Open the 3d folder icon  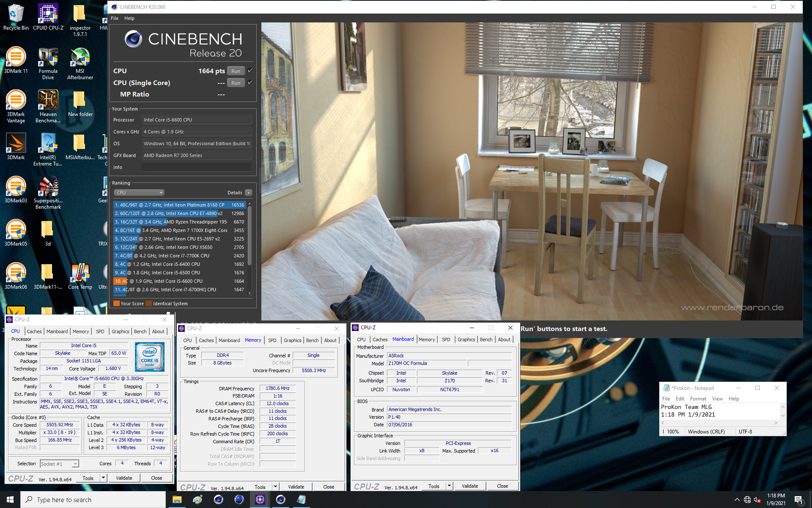(48, 233)
